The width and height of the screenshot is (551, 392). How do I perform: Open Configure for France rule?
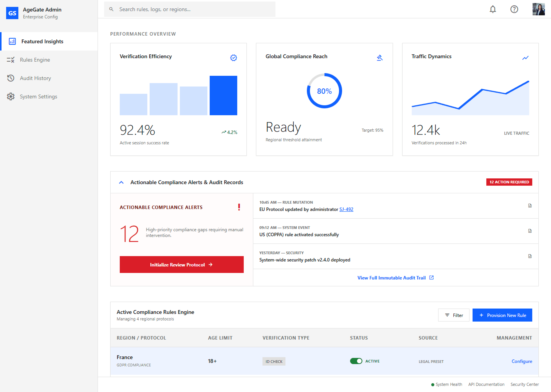(522, 361)
